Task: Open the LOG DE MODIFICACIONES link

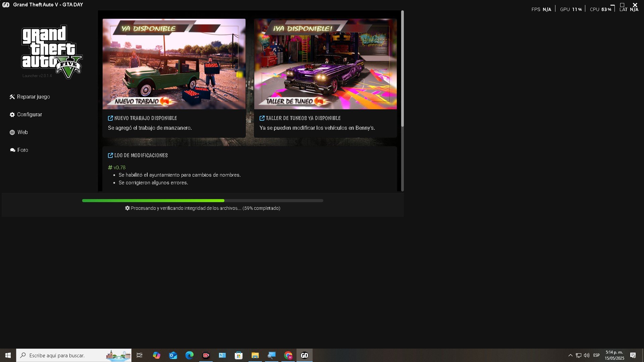Action: (141, 156)
